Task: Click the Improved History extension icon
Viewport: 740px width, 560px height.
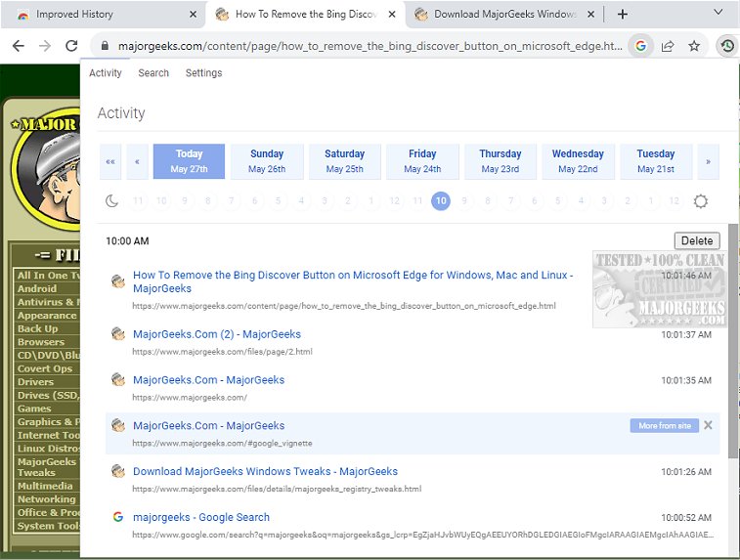Action: 726,46
